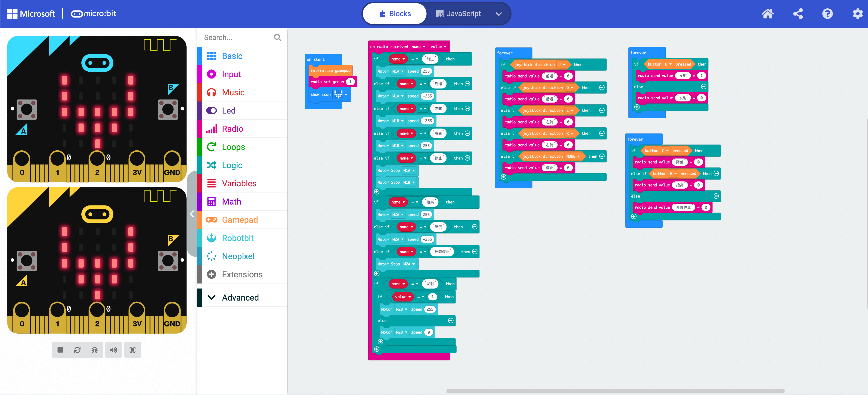This screenshot has height=395, width=868.
Task: Open the Neopixel block category
Action: (242, 256)
